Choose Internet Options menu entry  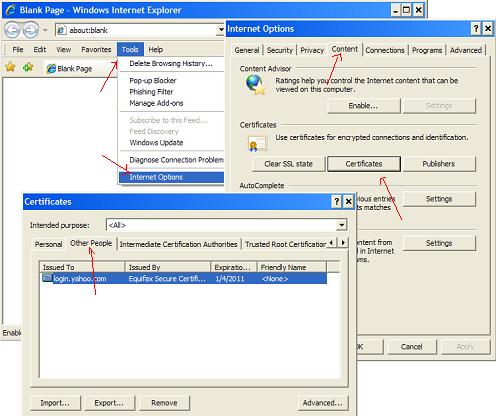171,177
